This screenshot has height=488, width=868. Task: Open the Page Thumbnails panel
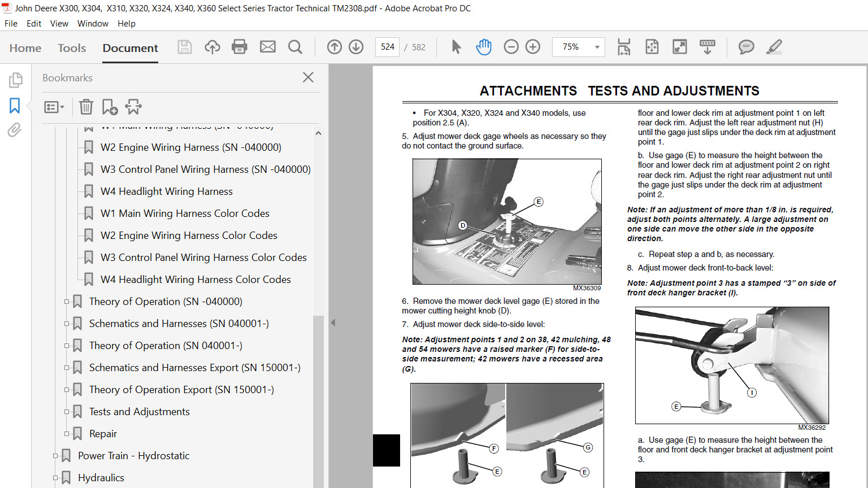click(15, 80)
